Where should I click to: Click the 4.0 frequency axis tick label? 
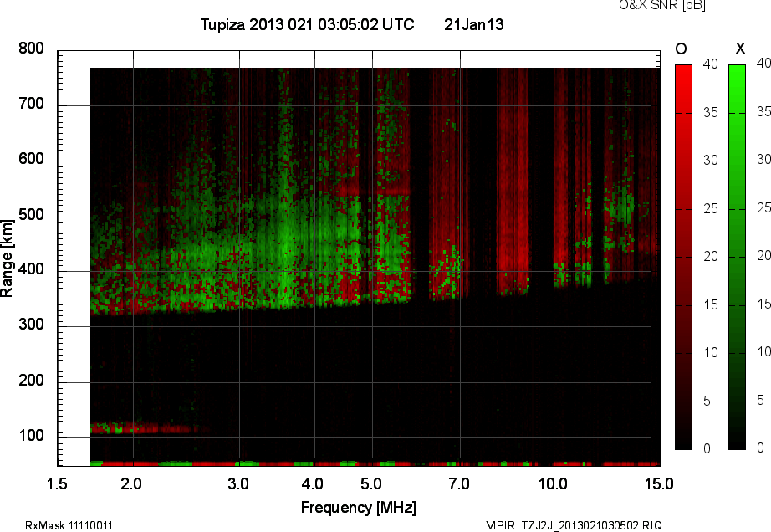[313, 483]
